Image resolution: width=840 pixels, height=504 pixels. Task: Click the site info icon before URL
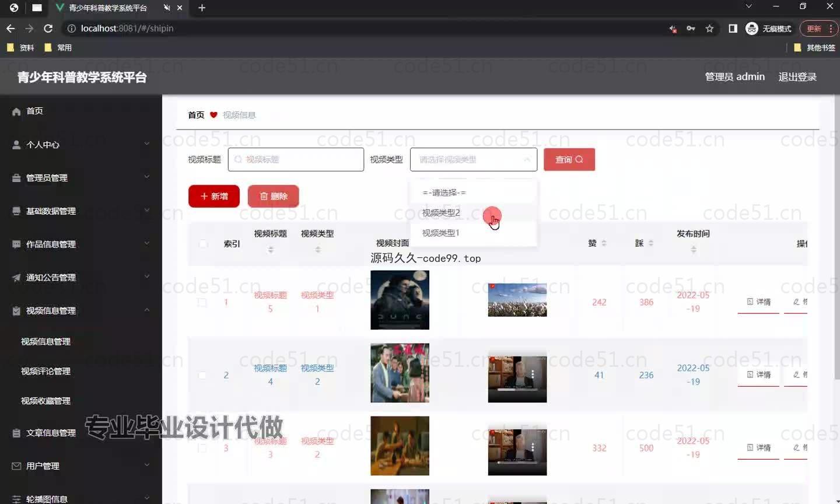pyautogui.click(x=71, y=28)
